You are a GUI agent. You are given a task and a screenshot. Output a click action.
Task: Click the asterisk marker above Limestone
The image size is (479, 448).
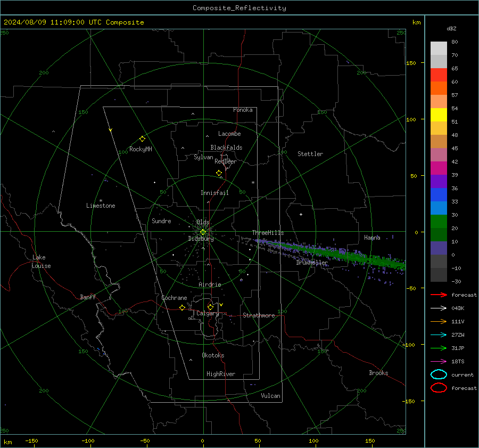pos(101,201)
